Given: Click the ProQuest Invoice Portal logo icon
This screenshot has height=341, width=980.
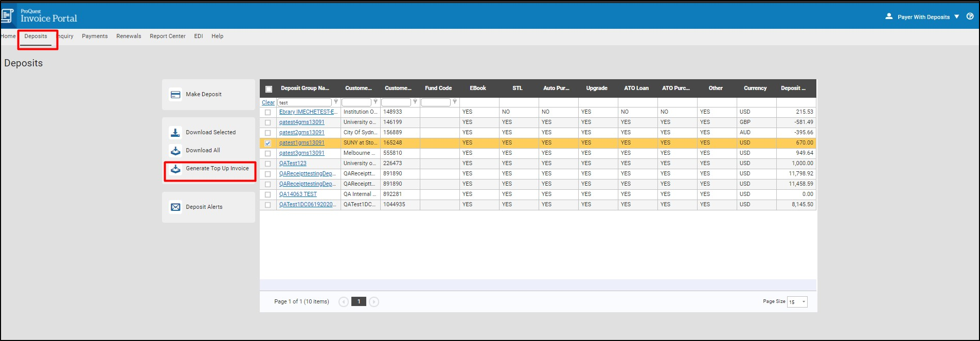Looking at the screenshot, I should [7, 16].
